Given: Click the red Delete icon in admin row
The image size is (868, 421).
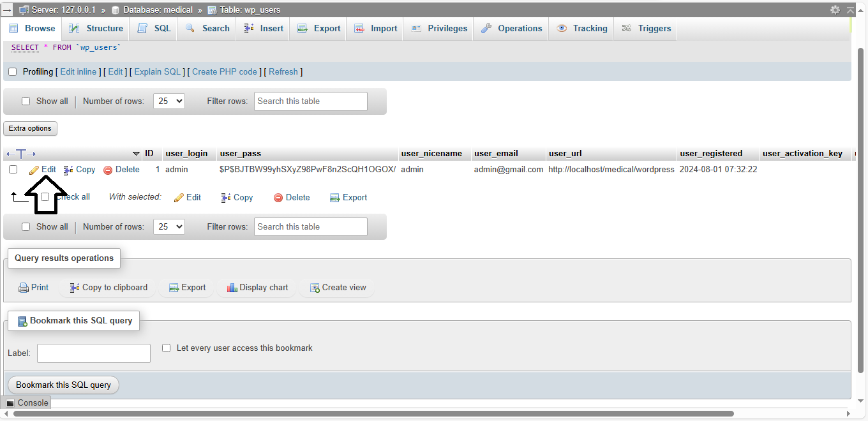Looking at the screenshot, I should coord(108,170).
